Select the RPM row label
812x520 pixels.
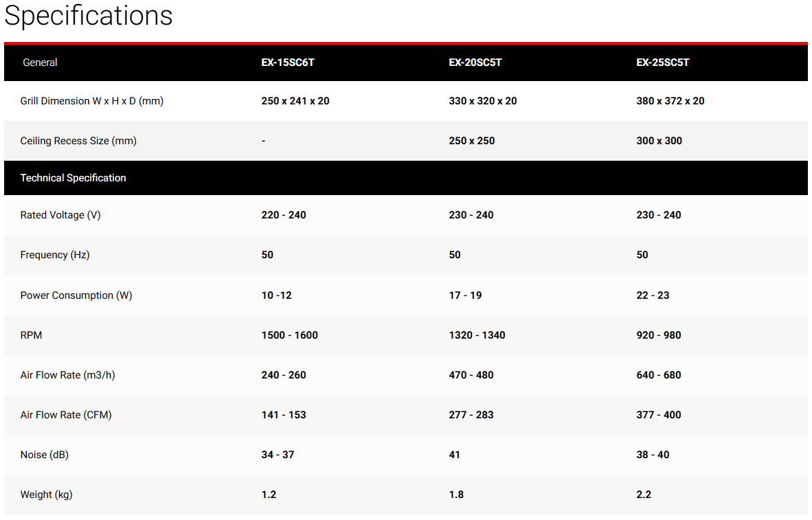pyautogui.click(x=31, y=335)
